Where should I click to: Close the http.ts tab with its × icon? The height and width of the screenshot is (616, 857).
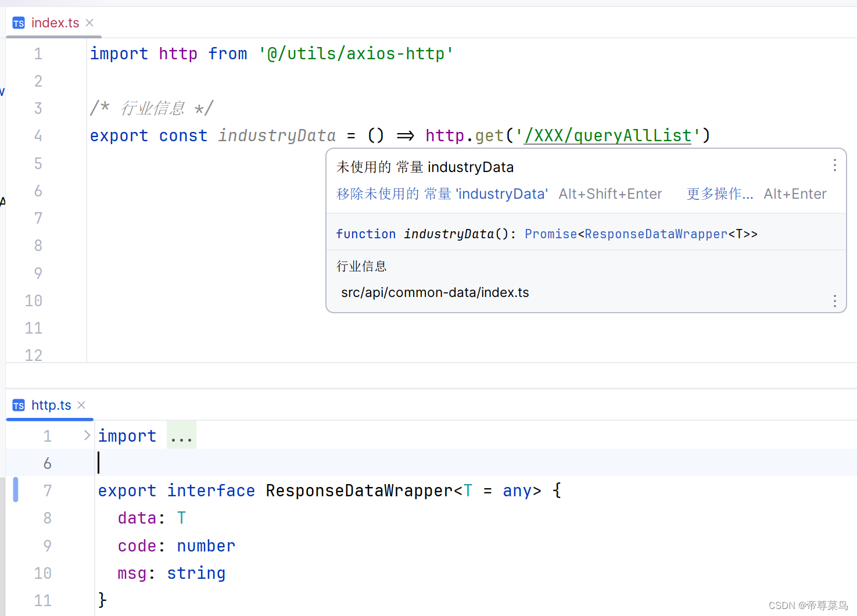pyautogui.click(x=81, y=405)
